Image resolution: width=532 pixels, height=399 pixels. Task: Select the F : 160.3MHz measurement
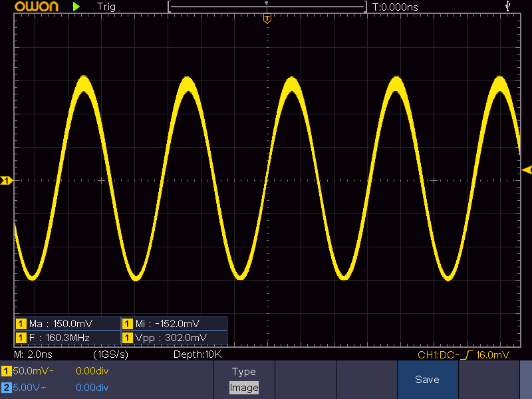coord(68,338)
